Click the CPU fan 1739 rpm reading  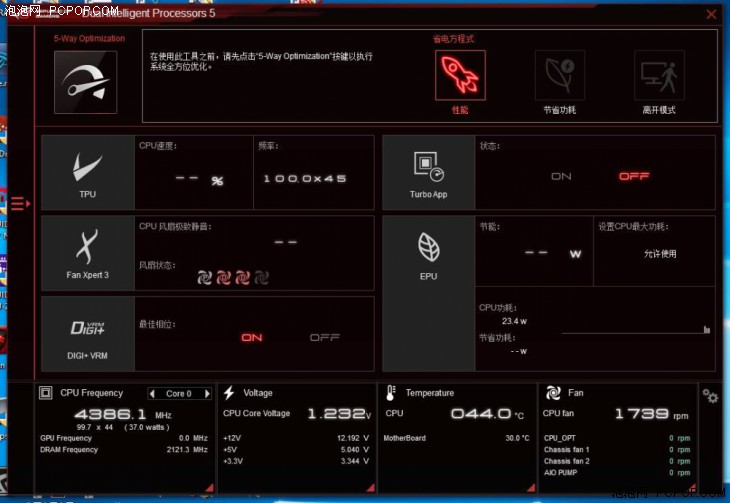pos(652,414)
